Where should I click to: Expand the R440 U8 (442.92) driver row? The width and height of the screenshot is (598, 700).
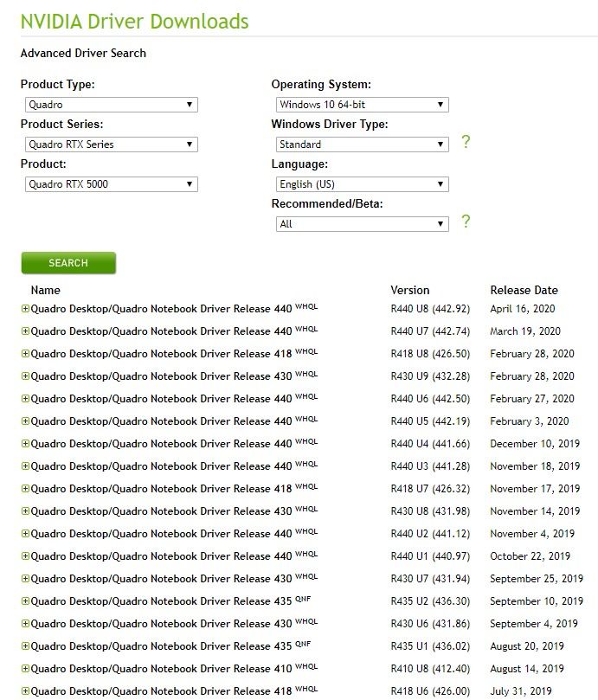tap(25, 309)
